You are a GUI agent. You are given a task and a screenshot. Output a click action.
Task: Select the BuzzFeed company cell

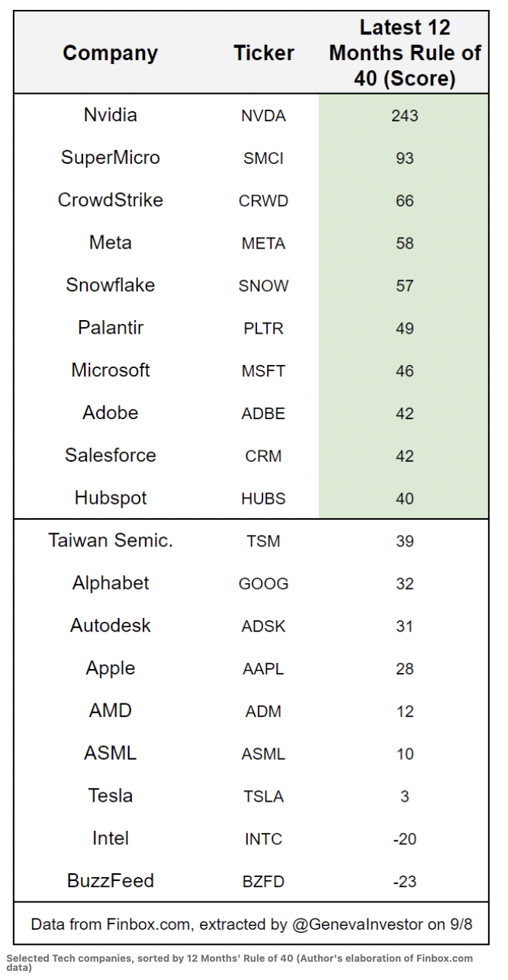click(111, 881)
